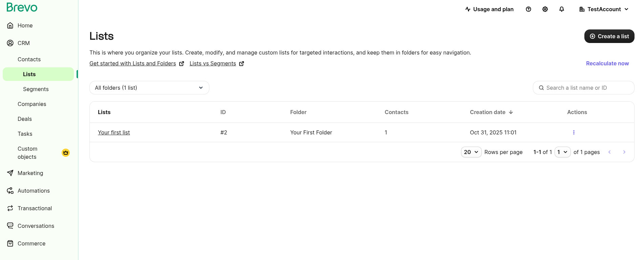Open the rows per page dropdown
Image resolution: width=644 pixels, height=260 pixels.
point(471,152)
